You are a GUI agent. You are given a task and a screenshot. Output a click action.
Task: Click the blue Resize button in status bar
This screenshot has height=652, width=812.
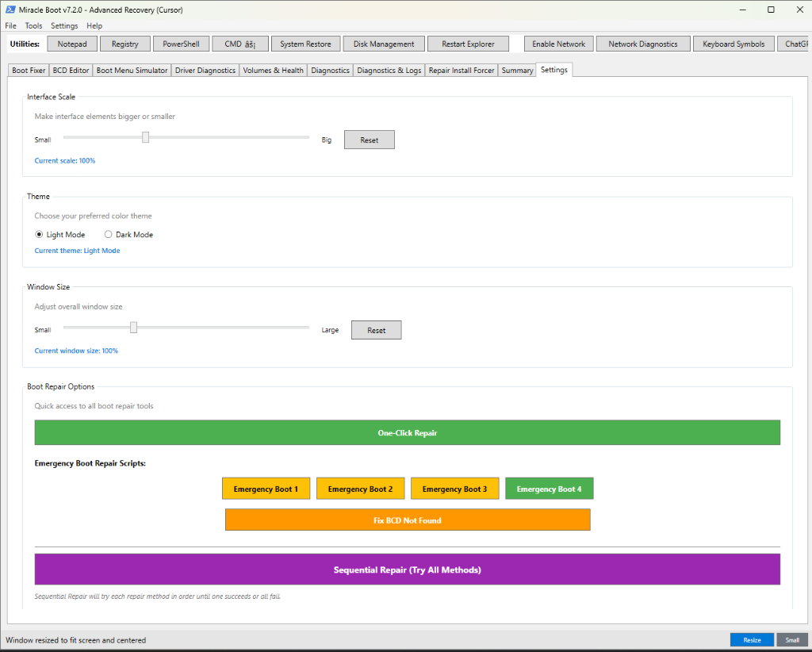[752, 640]
